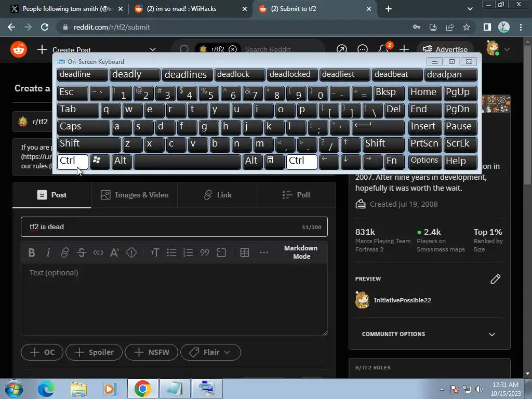Click Help key on On-Screen Keyboard
Screen dimensions: 532x399
click(x=460, y=162)
